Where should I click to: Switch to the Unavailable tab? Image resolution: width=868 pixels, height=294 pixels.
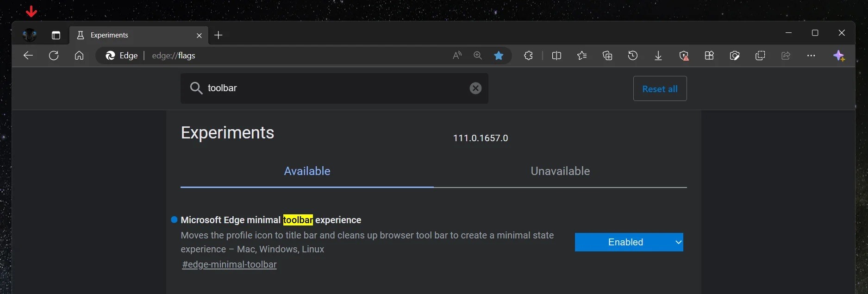click(560, 171)
